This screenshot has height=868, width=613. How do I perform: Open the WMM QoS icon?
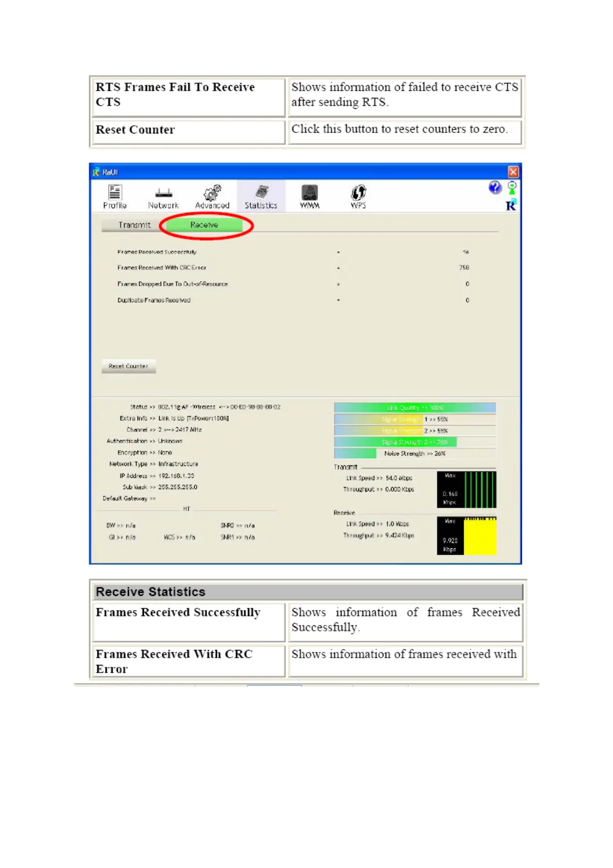310,193
